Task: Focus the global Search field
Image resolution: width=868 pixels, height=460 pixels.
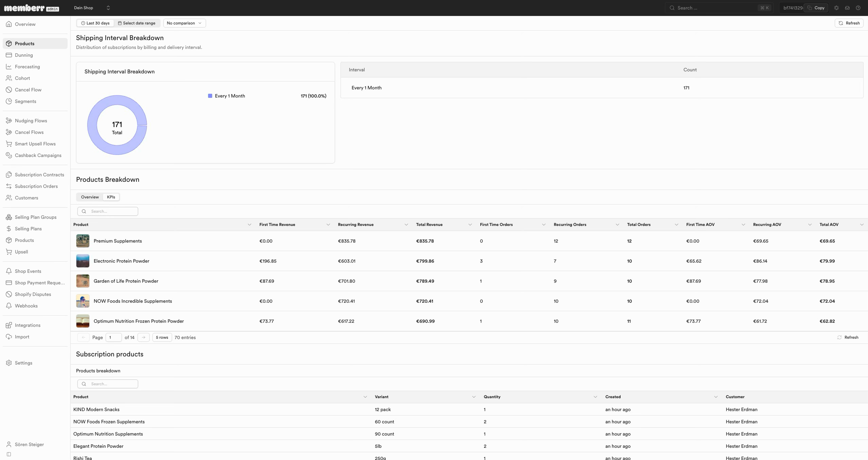Action: [x=719, y=8]
